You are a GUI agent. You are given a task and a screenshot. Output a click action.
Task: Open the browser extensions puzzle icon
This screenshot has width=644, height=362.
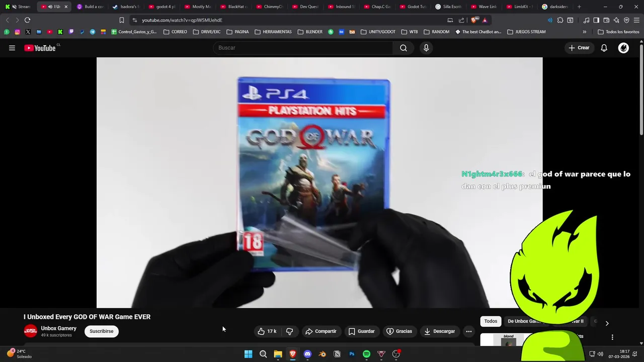(x=560, y=20)
